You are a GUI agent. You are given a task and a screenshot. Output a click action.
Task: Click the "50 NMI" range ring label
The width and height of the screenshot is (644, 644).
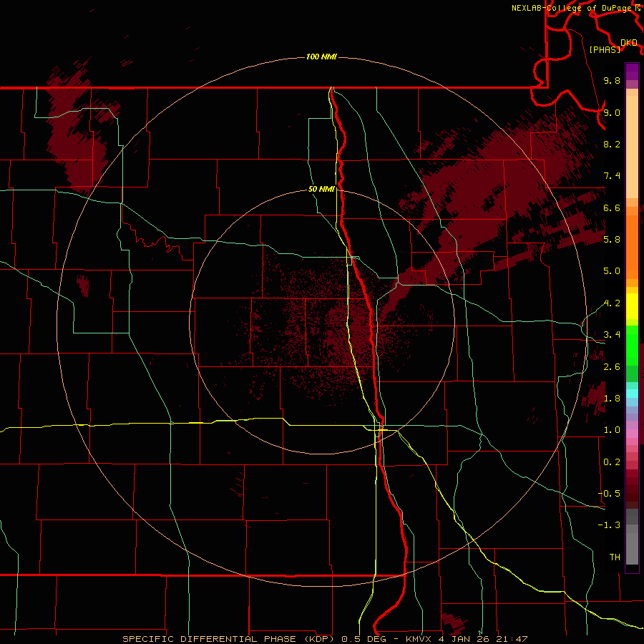coord(321,189)
